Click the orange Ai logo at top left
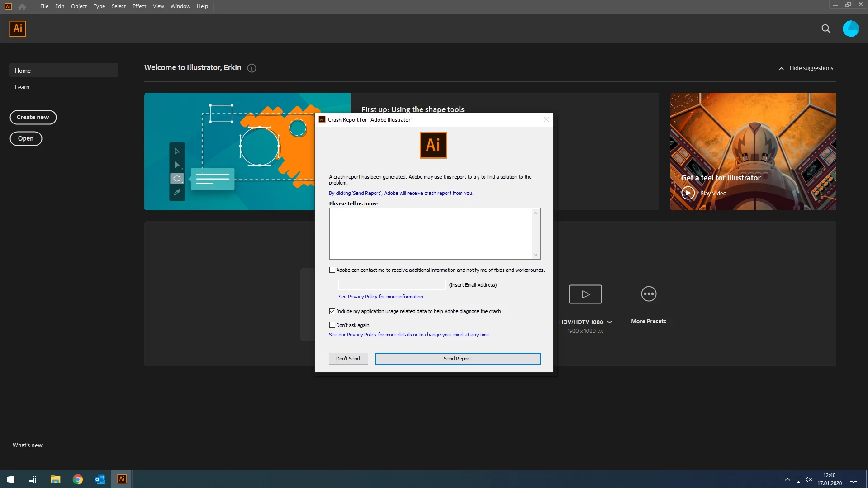Screen dimensions: 868x488 (18, 28)
